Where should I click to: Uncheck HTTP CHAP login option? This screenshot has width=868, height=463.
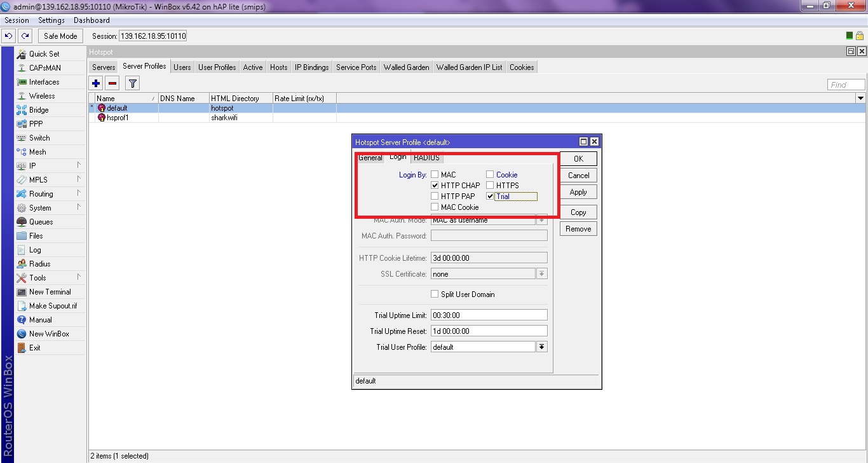[435, 186]
